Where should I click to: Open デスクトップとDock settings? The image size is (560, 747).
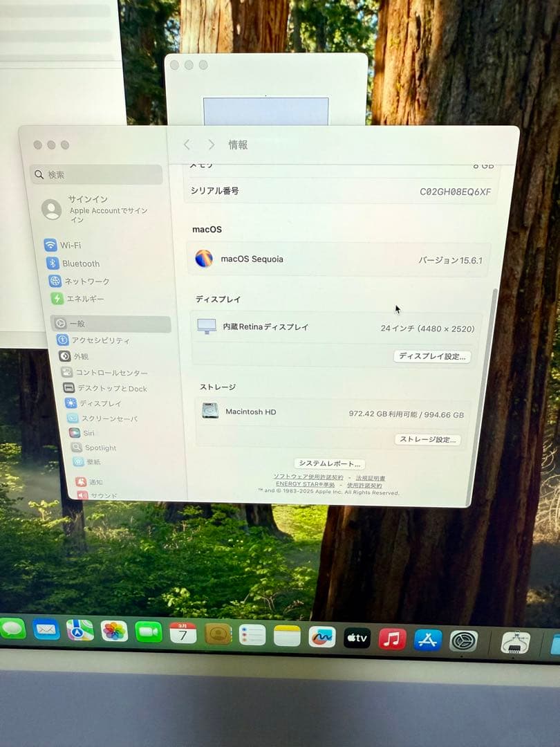click(x=105, y=388)
